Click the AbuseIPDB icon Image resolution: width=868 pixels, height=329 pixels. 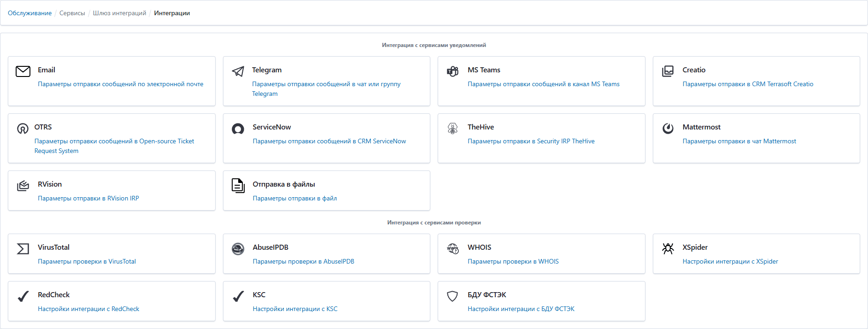(238, 249)
